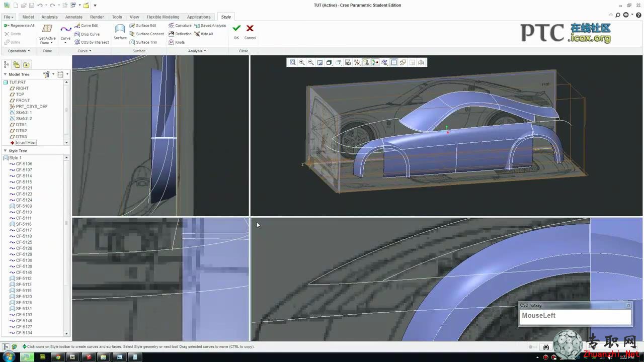Viewport: 644px width, 362px height.
Task: Open the Model ribbon tab
Action: click(x=28, y=17)
